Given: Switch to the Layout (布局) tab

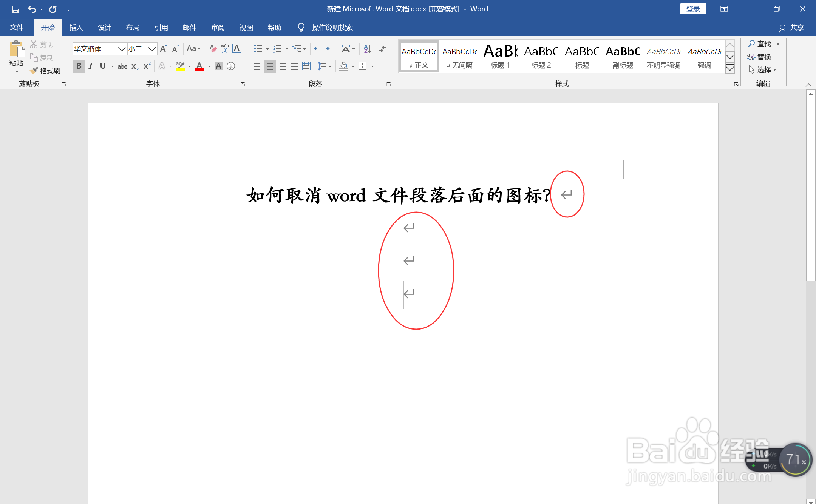Looking at the screenshot, I should 133,28.
